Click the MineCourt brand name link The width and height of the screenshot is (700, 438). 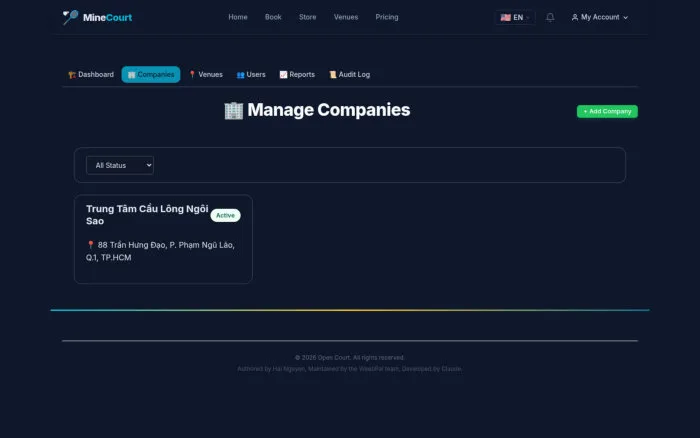click(107, 17)
